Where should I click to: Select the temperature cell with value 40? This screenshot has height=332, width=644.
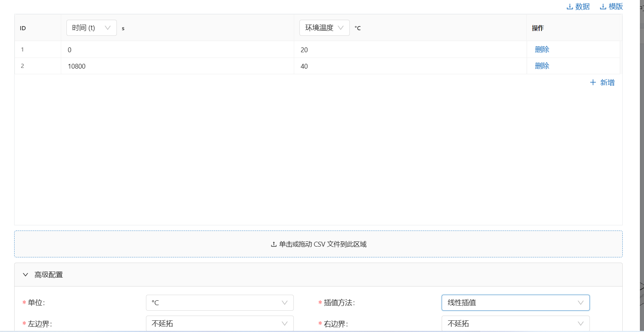point(410,66)
